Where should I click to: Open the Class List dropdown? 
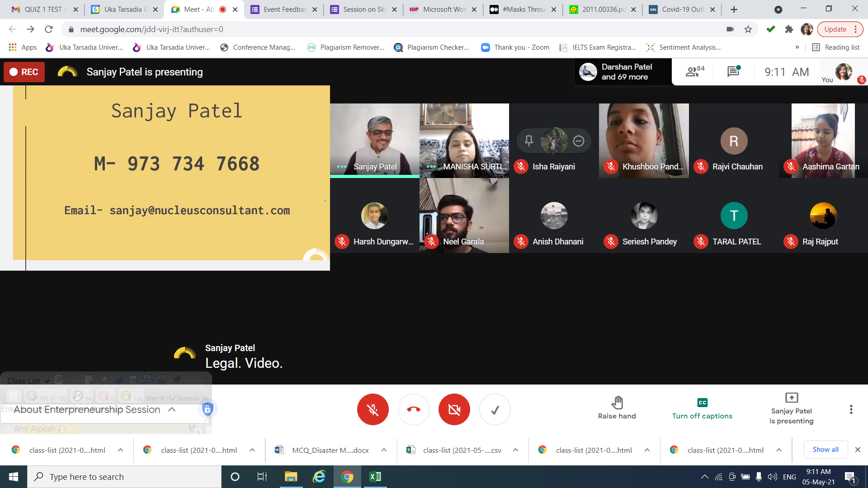28,381
